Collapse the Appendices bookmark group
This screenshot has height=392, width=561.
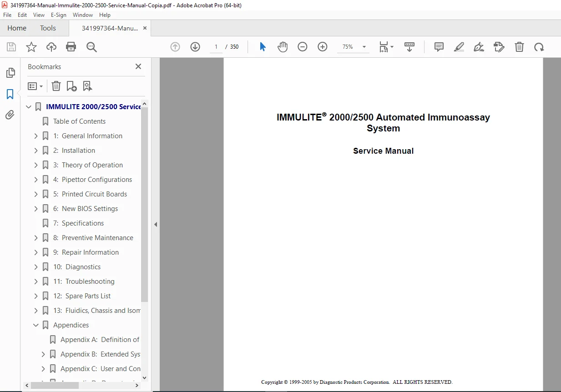36,325
